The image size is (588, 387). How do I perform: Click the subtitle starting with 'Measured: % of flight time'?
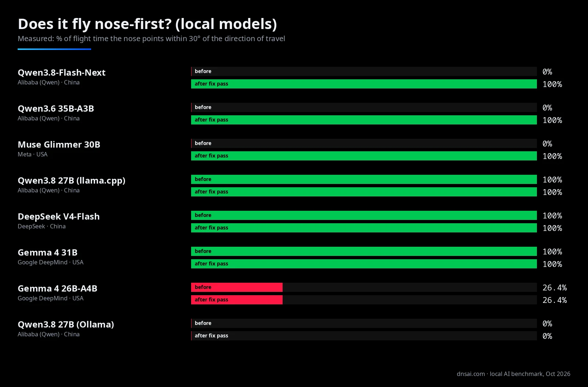pos(151,39)
